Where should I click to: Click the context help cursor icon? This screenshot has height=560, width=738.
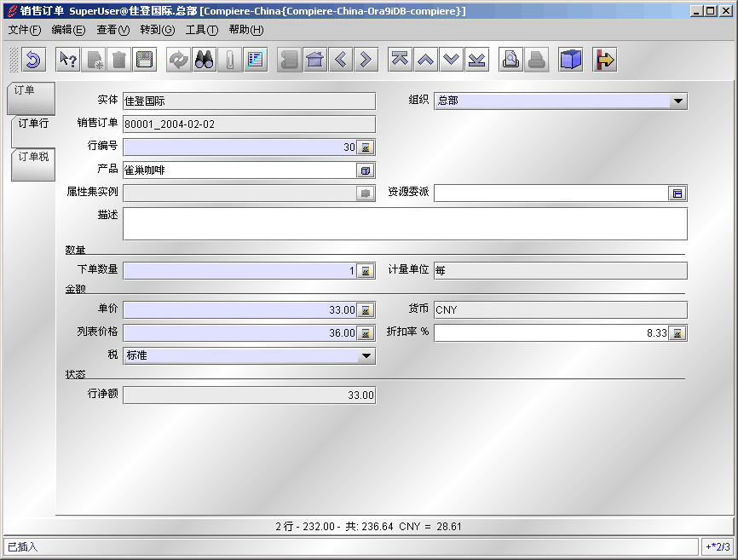(68, 60)
